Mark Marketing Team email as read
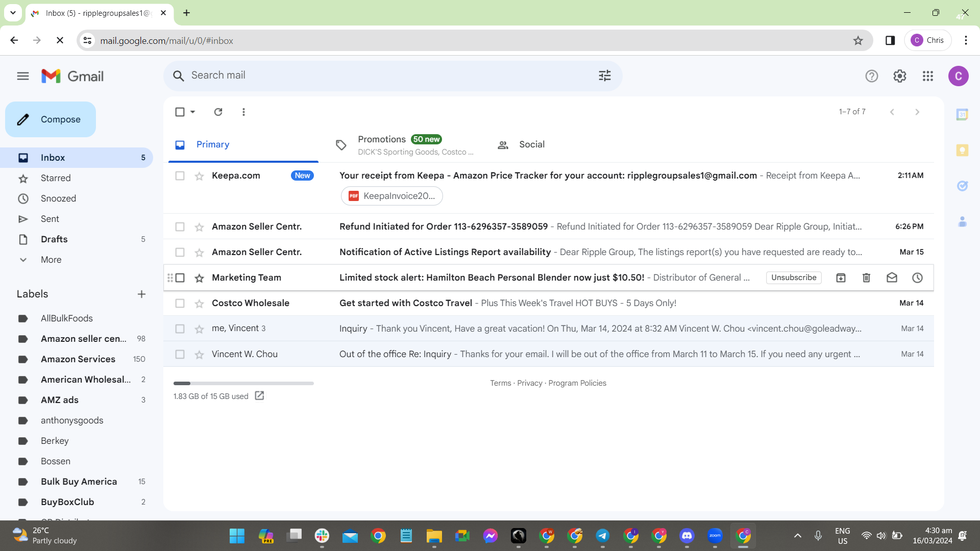 pyautogui.click(x=892, y=278)
